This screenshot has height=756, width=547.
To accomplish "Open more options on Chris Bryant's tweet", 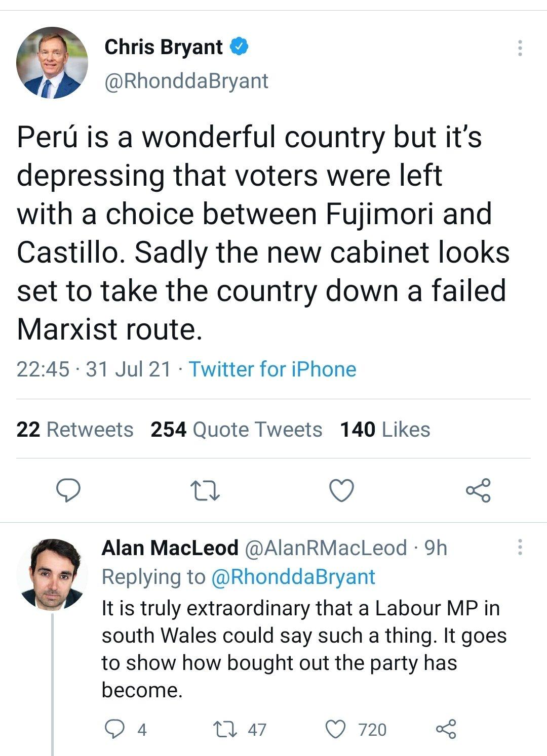I will pos(519,48).
